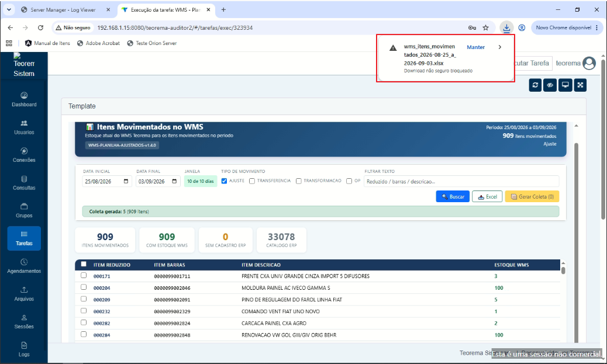Switch to Server Manager - Log Viewer tab
This screenshot has width=607, height=364.
63,10
